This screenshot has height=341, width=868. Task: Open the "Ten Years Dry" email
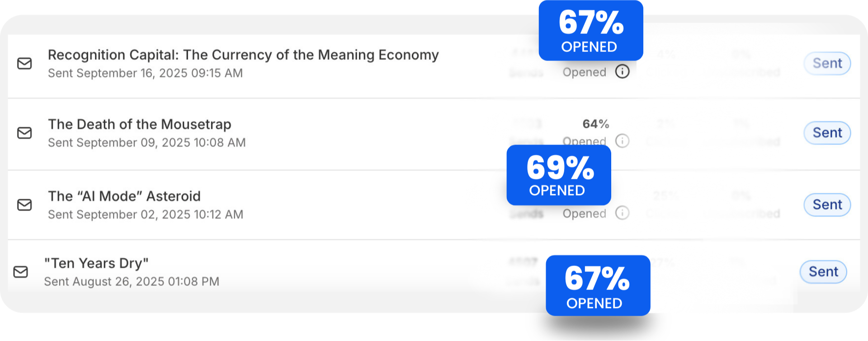[96, 263]
